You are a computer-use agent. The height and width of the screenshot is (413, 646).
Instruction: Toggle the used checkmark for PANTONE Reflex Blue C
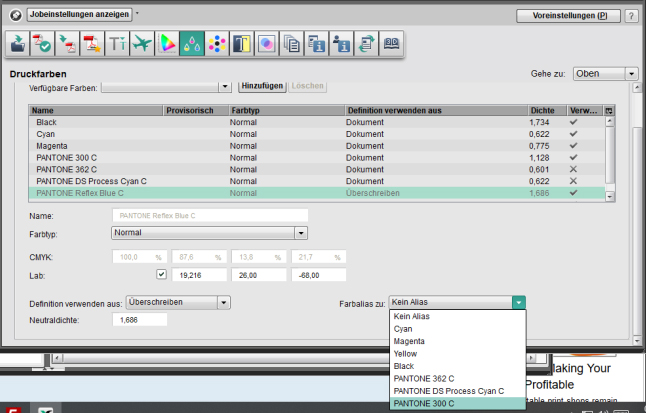click(573, 192)
